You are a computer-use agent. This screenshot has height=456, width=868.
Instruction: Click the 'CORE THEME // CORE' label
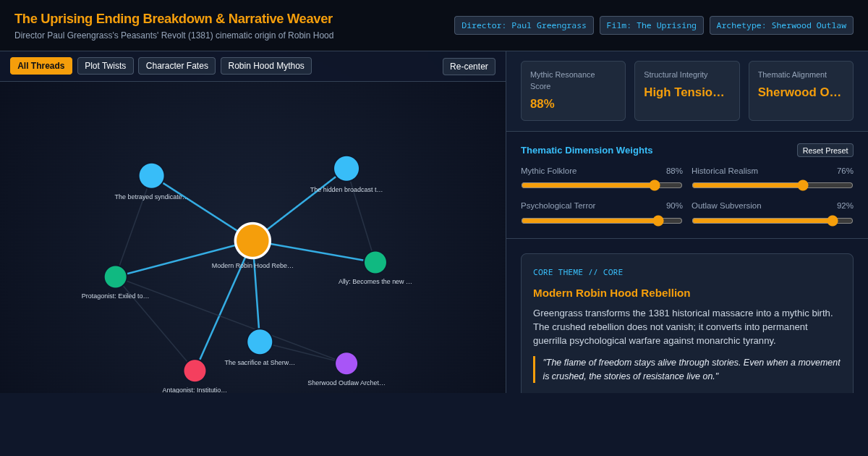578,273
